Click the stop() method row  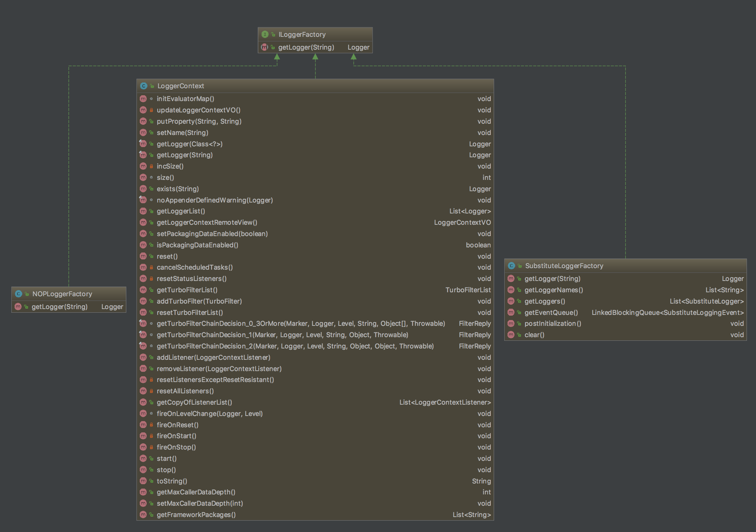[x=315, y=470]
